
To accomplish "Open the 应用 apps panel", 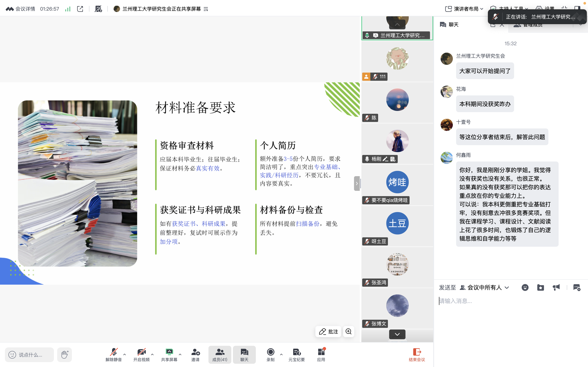I will 321,354.
